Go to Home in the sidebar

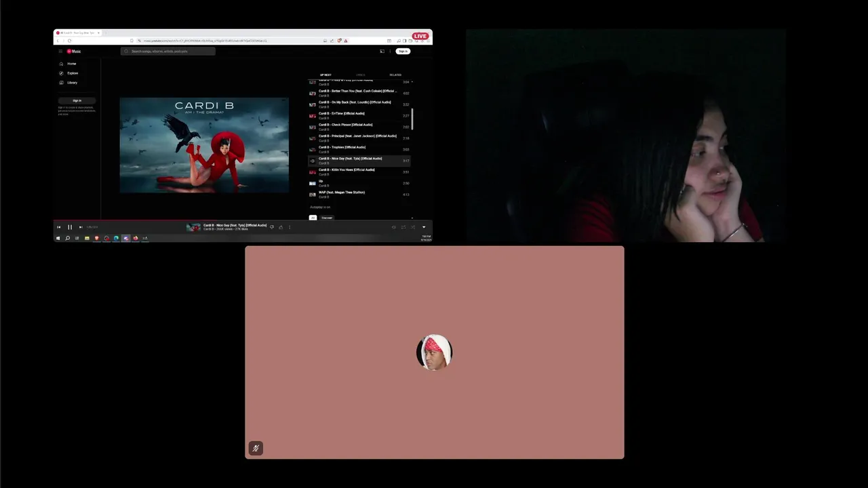68,64
